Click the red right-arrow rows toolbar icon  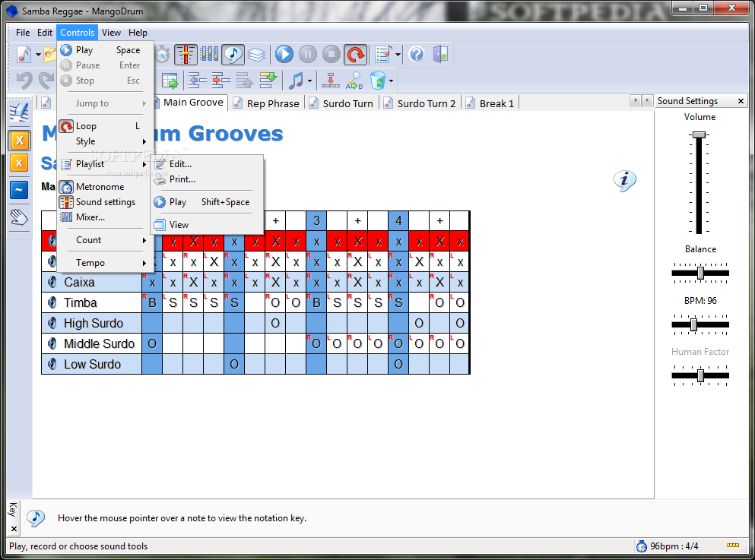(x=221, y=81)
